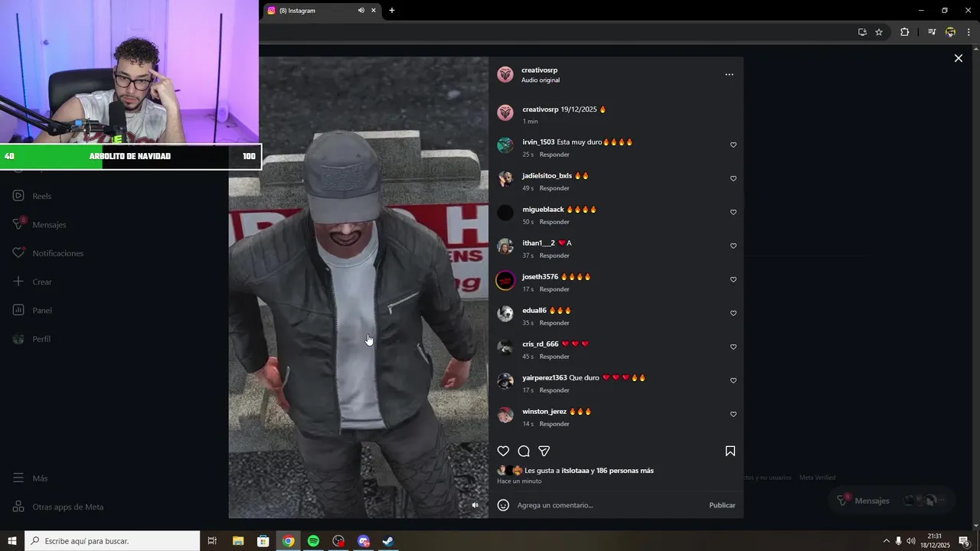Viewport: 980px width, 551px height.
Task: View the '186 personas más' likes list
Action: coord(625,471)
